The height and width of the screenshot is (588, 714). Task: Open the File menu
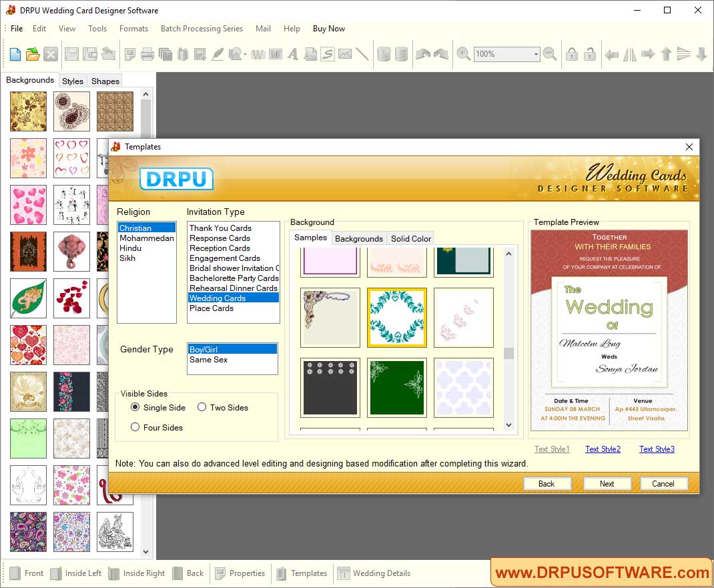point(17,29)
